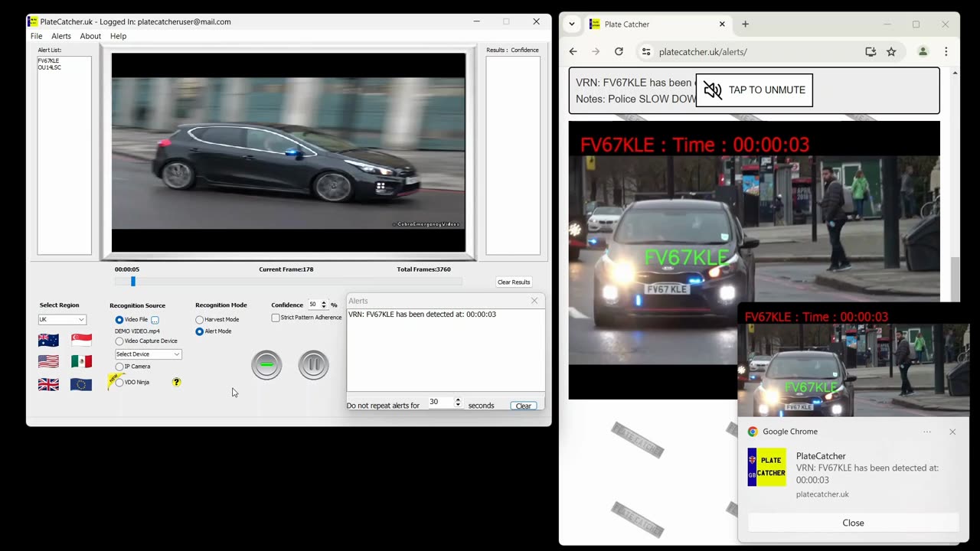Image resolution: width=980 pixels, height=551 pixels.
Task: Clear the alerts list
Action: pos(524,406)
